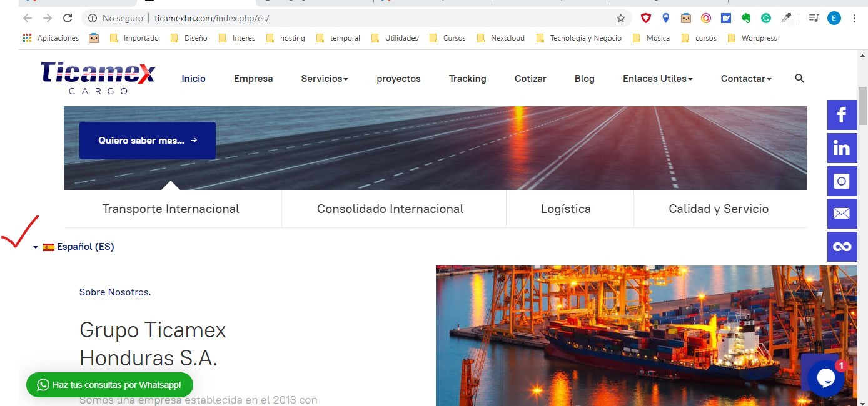Viewport: 868px width, 406px height.
Task: Expand the Enlaces Utiles dropdown
Action: 657,79
